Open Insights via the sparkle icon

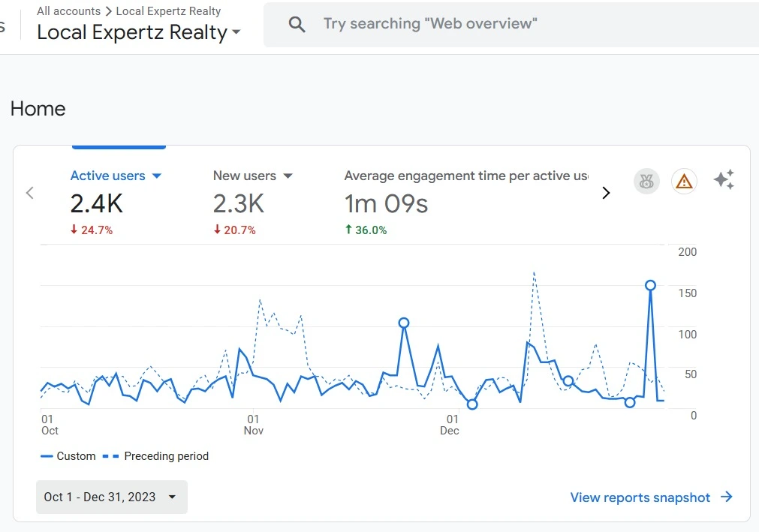tap(724, 180)
